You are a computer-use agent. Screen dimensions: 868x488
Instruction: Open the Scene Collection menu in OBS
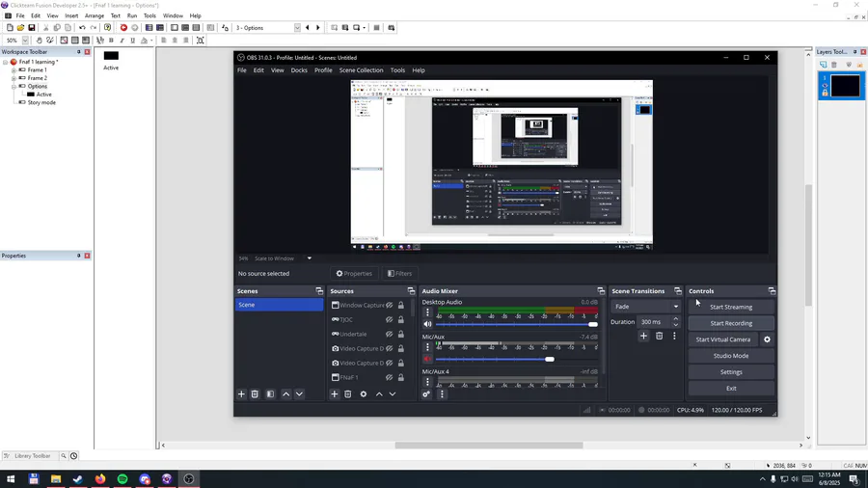coord(361,70)
